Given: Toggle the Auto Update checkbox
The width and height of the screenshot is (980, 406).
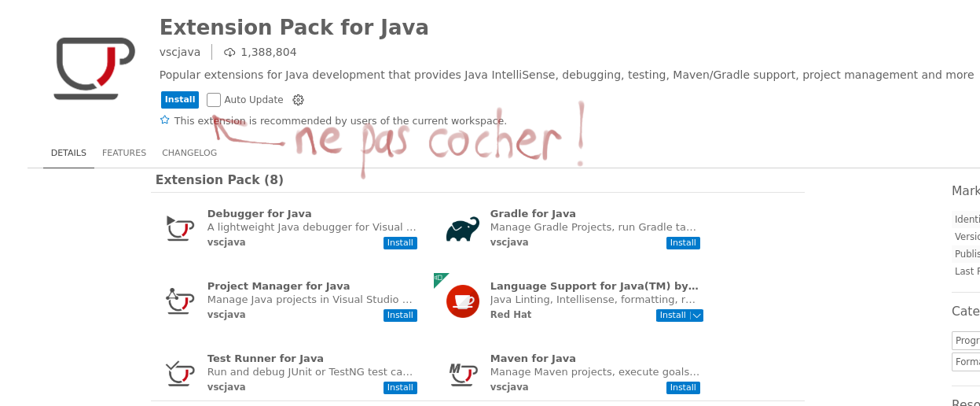Looking at the screenshot, I should 214,100.
